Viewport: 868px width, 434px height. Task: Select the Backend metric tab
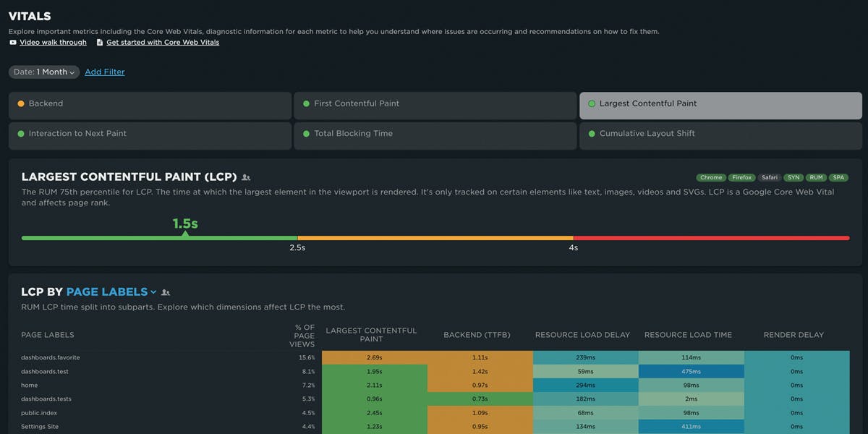click(x=150, y=105)
